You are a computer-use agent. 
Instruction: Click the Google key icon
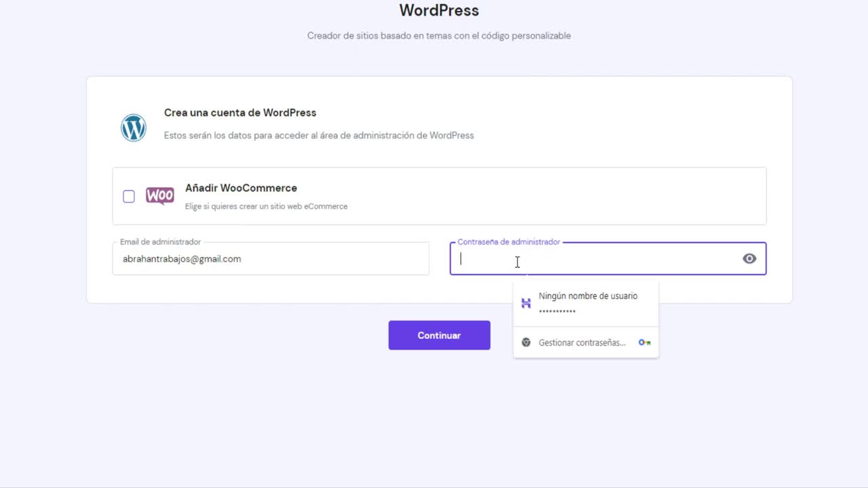644,342
